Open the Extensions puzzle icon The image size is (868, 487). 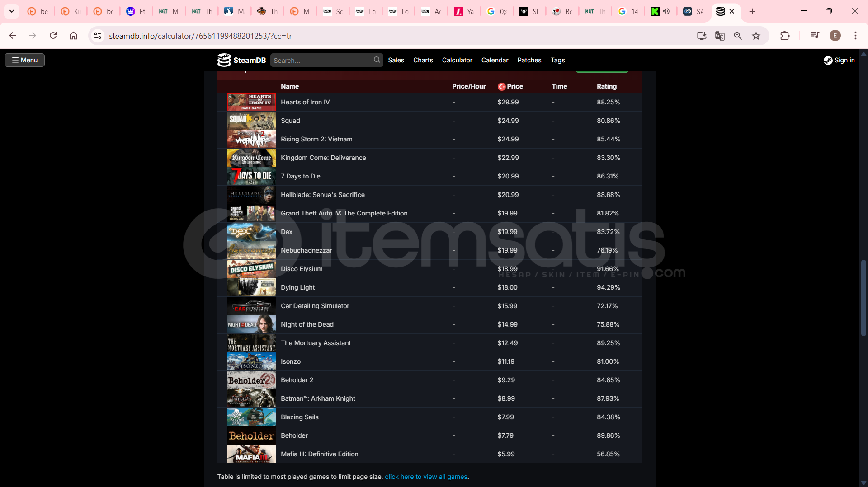(785, 36)
